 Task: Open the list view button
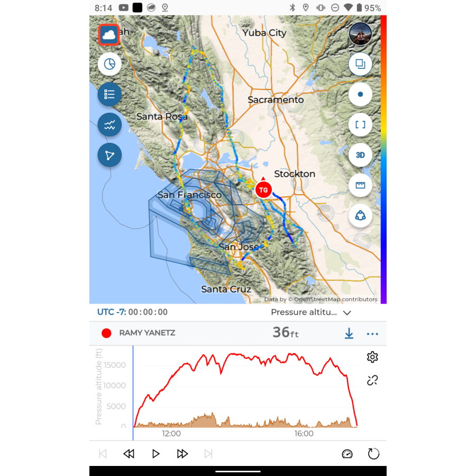pos(109,95)
